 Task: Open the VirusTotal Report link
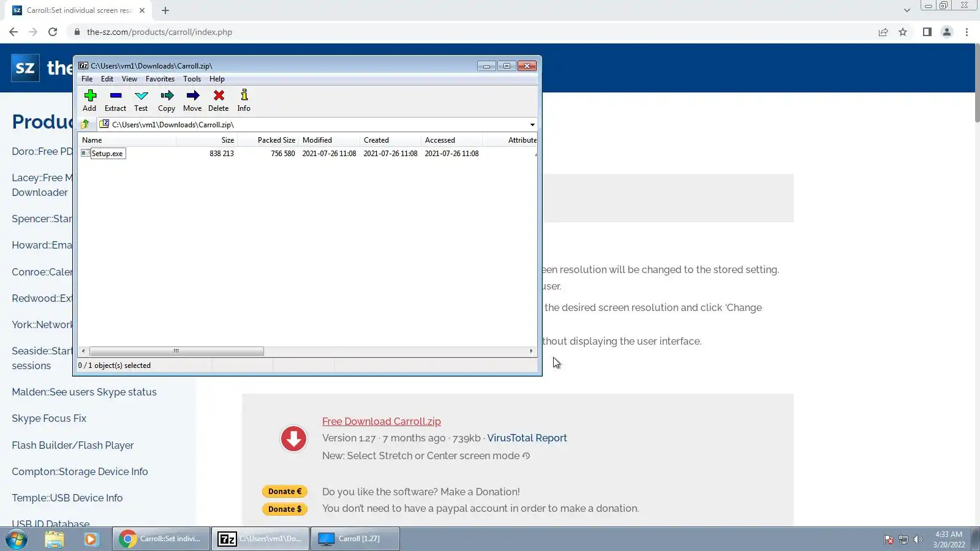pos(527,438)
